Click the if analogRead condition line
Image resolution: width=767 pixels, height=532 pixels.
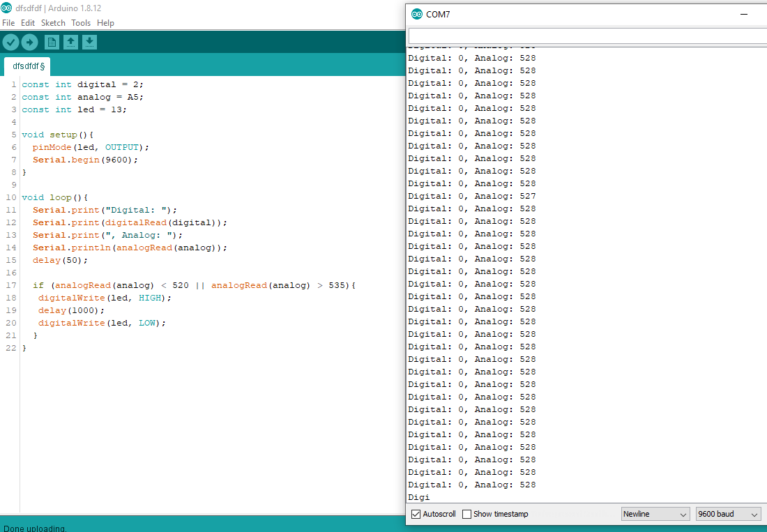195,286
